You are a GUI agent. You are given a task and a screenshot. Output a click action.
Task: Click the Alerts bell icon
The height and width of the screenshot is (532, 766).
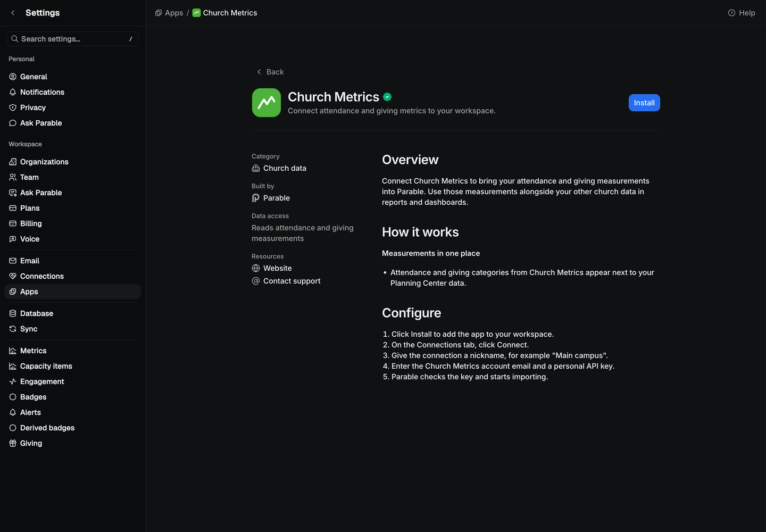13,412
